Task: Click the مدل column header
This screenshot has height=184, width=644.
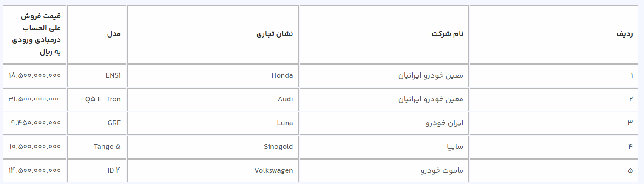Action: (x=113, y=34)
